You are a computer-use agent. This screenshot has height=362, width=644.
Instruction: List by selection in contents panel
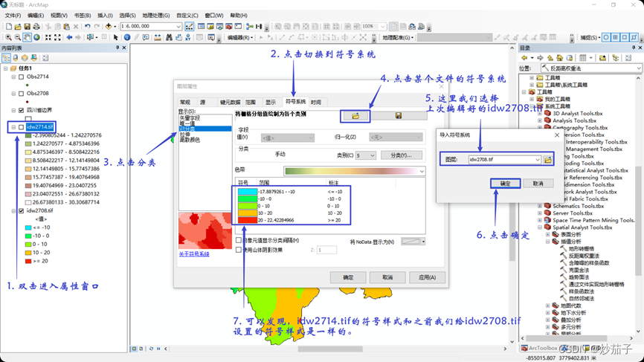tap(33, 58)
